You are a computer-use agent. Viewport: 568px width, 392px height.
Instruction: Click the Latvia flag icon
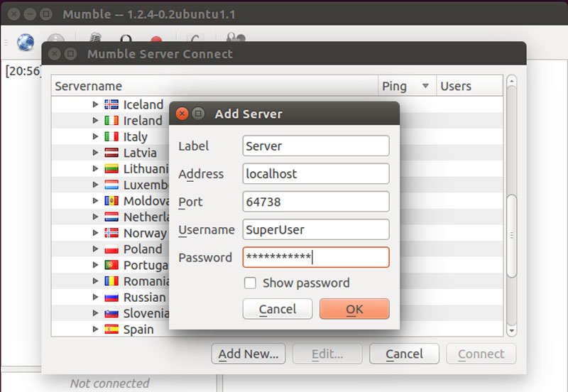point(111,153)
